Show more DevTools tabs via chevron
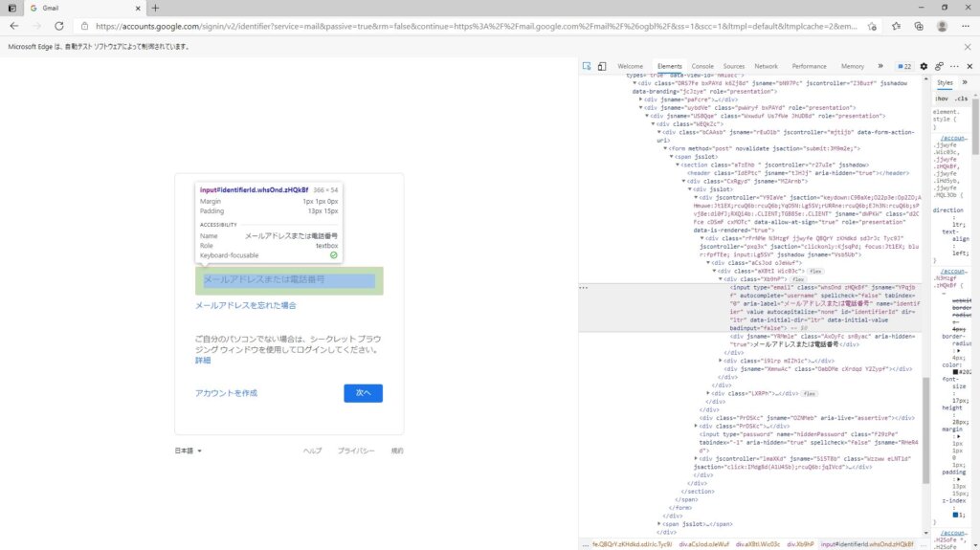 coord(880,66)
